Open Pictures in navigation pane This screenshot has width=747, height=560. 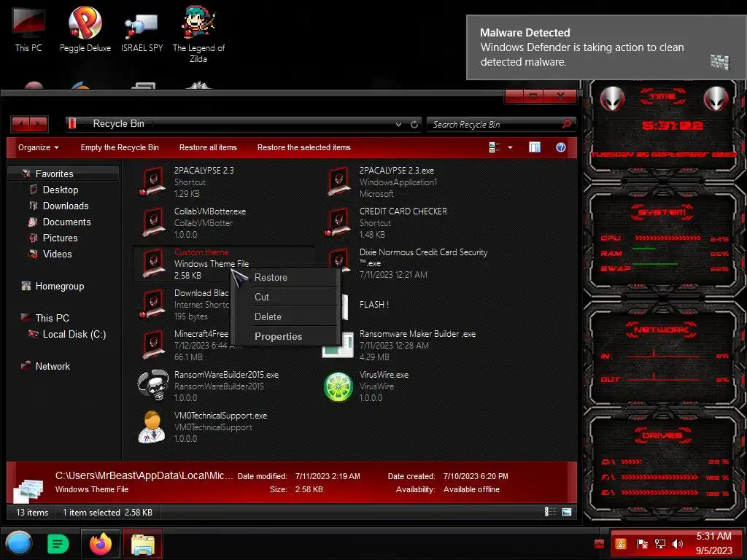(x=60, y=238)
